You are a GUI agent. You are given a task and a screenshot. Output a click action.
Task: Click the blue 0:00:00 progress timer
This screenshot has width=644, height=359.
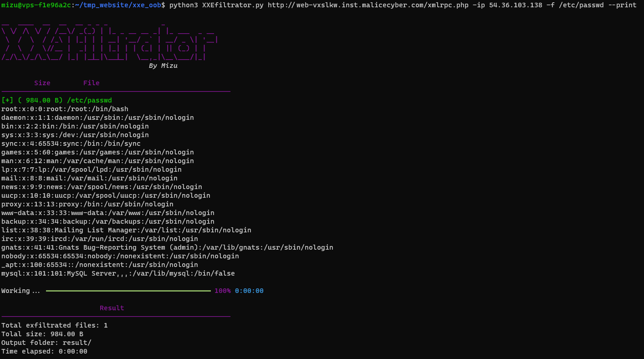click(x=249, y=291)
